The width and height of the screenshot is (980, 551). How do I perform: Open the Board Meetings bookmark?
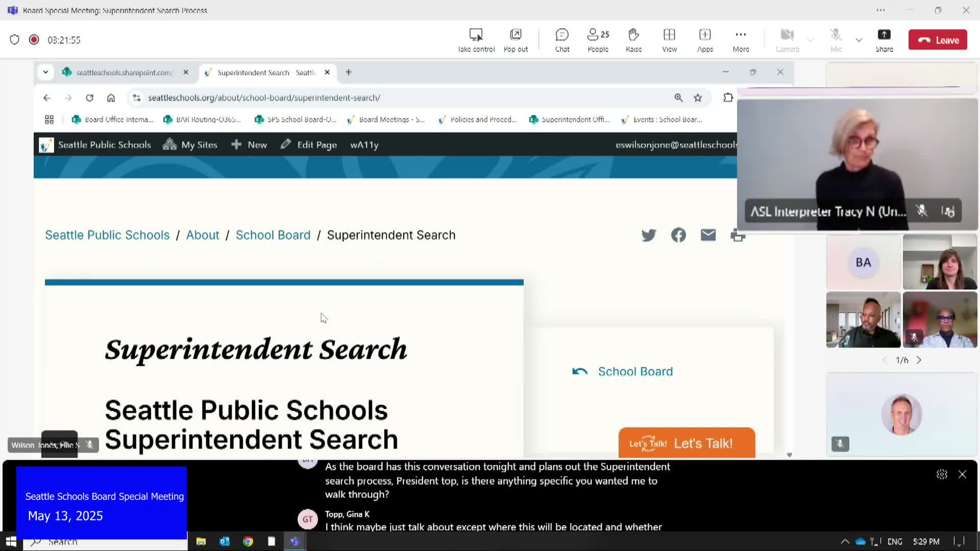coord(385,119)
